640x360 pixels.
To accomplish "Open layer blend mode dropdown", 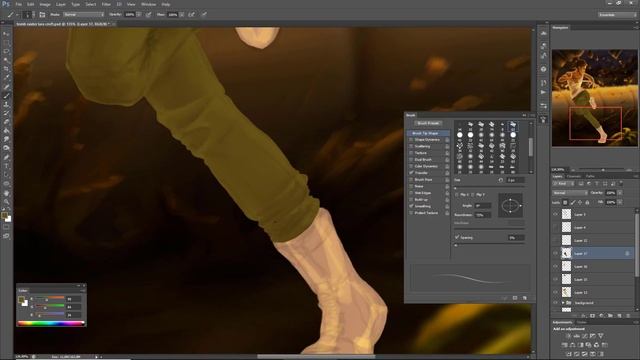I will tap(570, 193).
